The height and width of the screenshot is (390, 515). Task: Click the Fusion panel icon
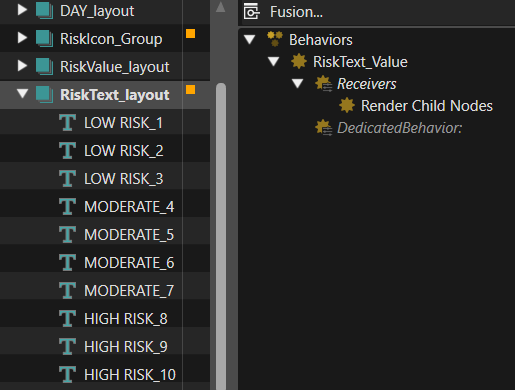(252, 11)
